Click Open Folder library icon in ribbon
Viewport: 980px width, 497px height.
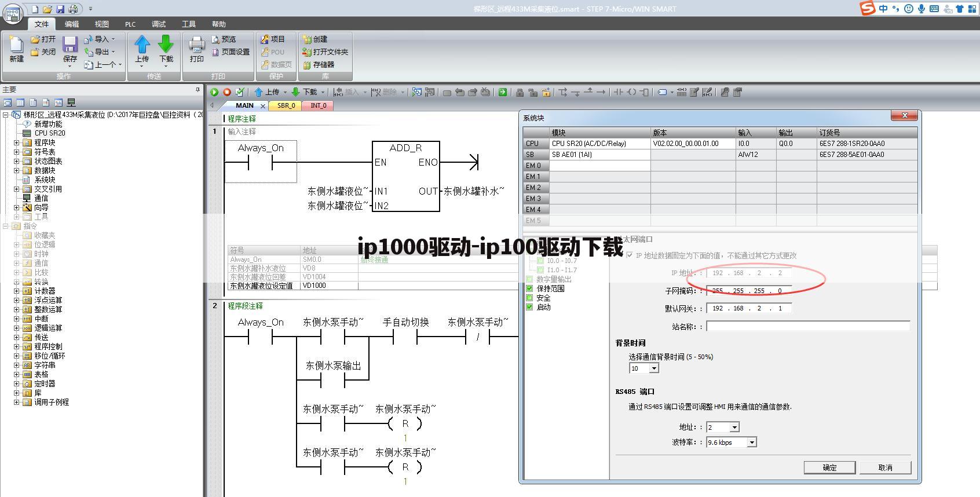click(x=307, y=52)
